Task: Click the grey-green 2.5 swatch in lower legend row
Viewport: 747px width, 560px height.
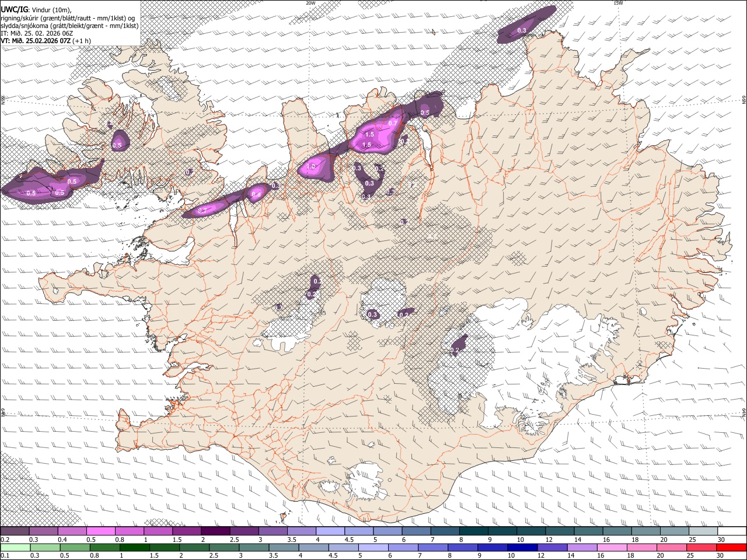Action: [224, 547]
